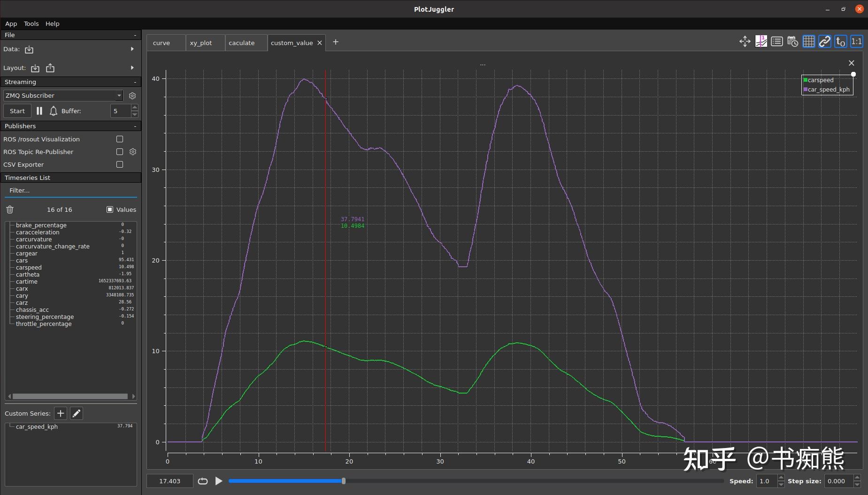Viewport: 868px width, 495px height.
Task: Click the 1:1 ratio icon
Action: 857,42
